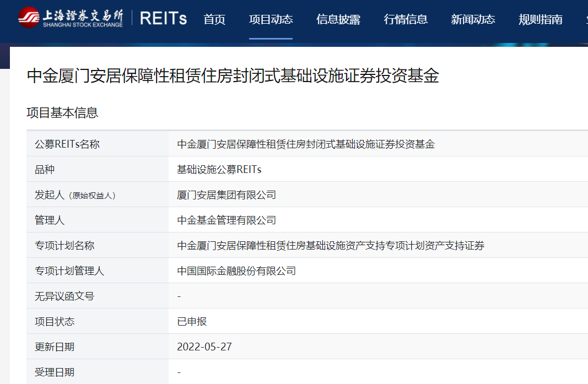The width and height of the screenshot is (588, 384).
Task: Click the update date 2022-05-27
Action: tap(204, 347)
